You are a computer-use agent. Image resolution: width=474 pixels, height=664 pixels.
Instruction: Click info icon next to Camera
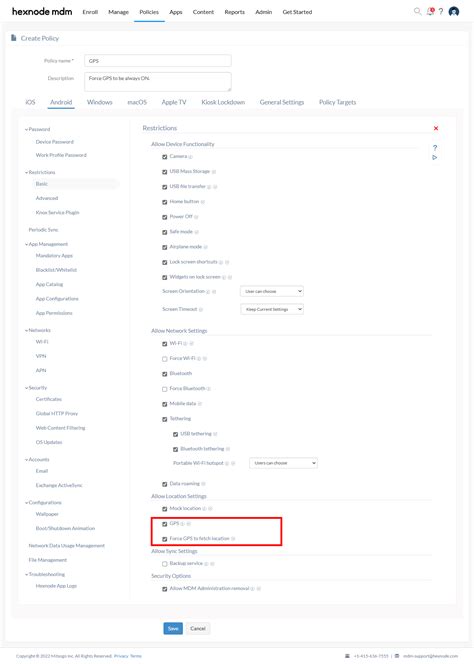click(x=191, y=157)
